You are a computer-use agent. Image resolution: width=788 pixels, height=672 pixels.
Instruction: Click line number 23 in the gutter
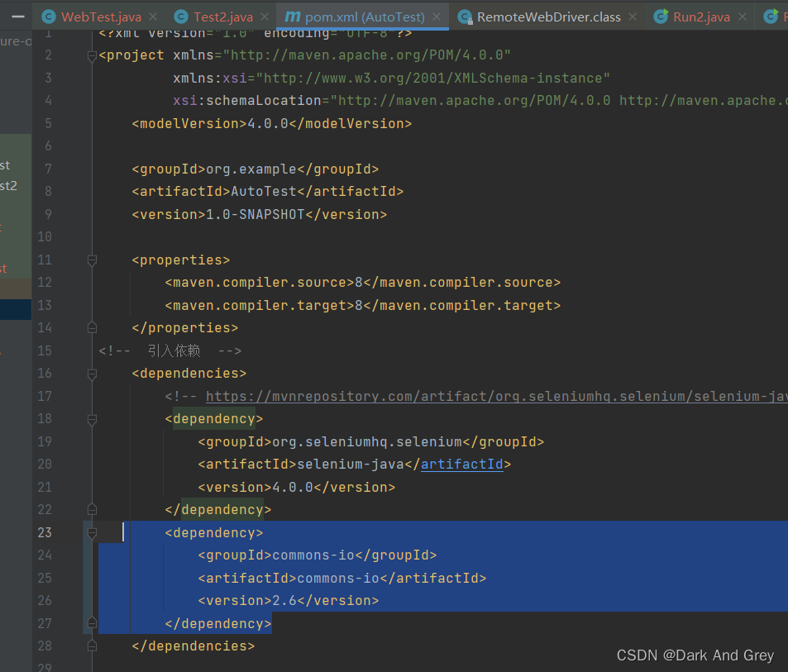(45, 532)
